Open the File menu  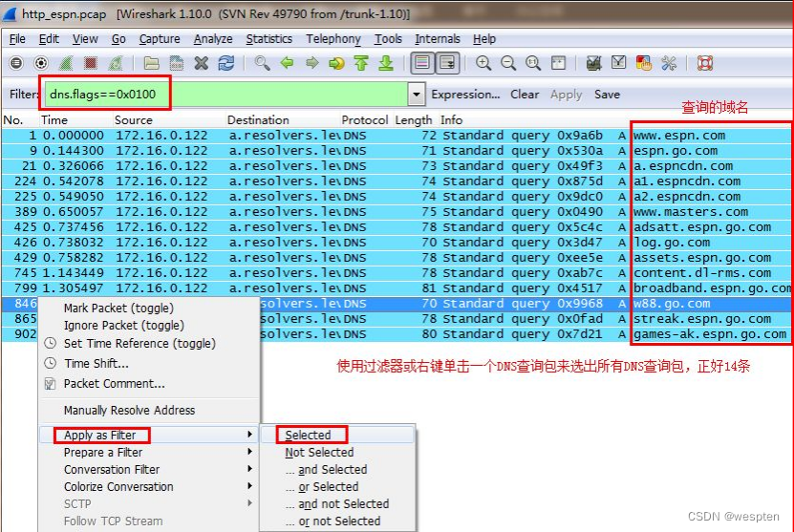point(17,39)
